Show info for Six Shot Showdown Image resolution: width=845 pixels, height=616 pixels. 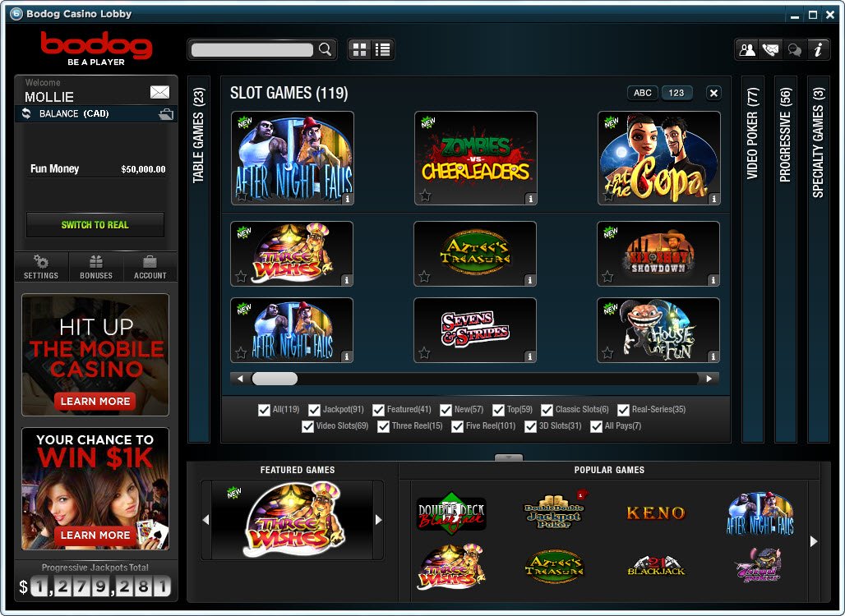click(713, 280)
